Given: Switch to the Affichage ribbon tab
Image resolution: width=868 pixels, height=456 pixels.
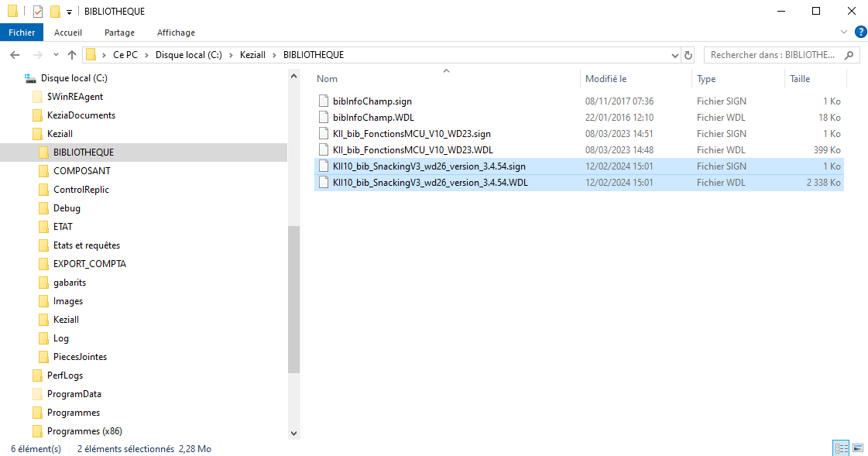Looking at the screenshot, I should 176,33.
